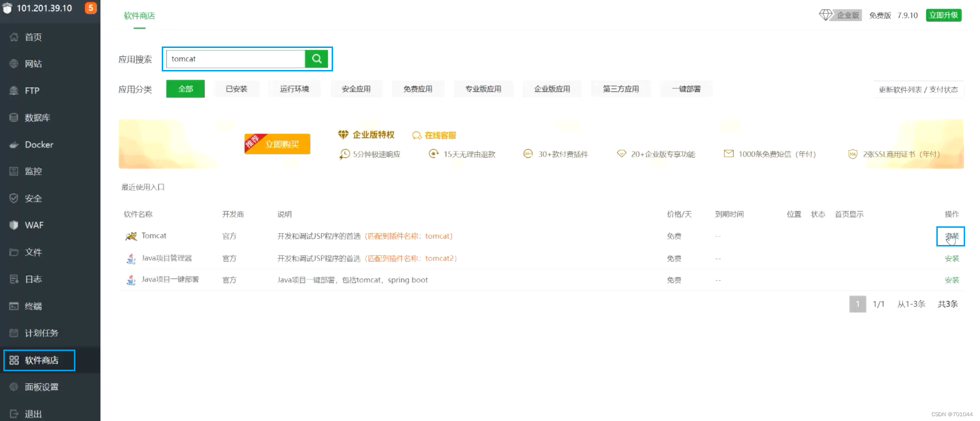Click the scheduled tasks icon in sidebar

click(14, 333)
